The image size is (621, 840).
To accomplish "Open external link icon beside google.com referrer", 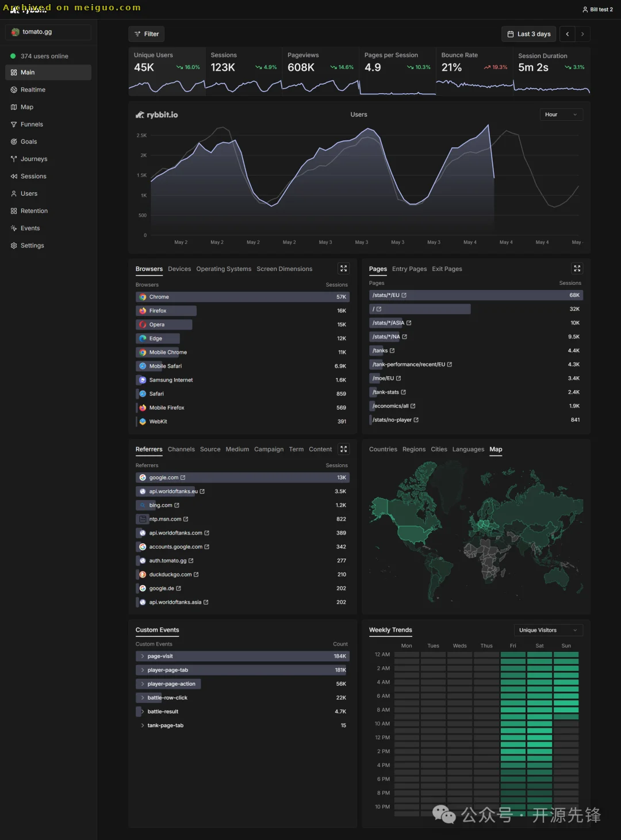I will pyautogui.click(x=183, y=478).
